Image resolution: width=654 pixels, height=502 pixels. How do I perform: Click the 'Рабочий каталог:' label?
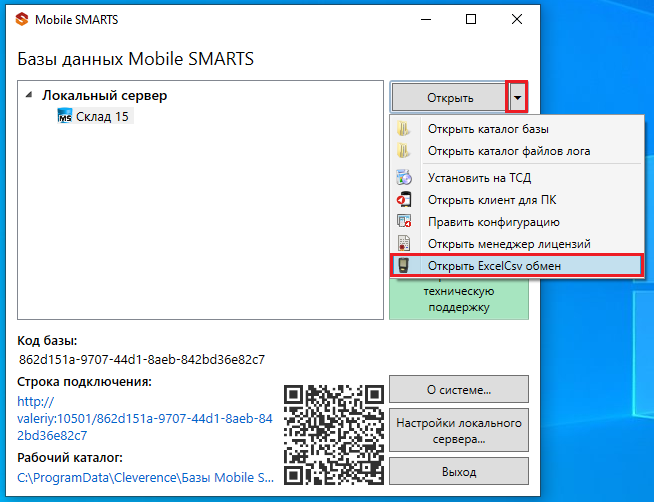click(x=70, y=458)
